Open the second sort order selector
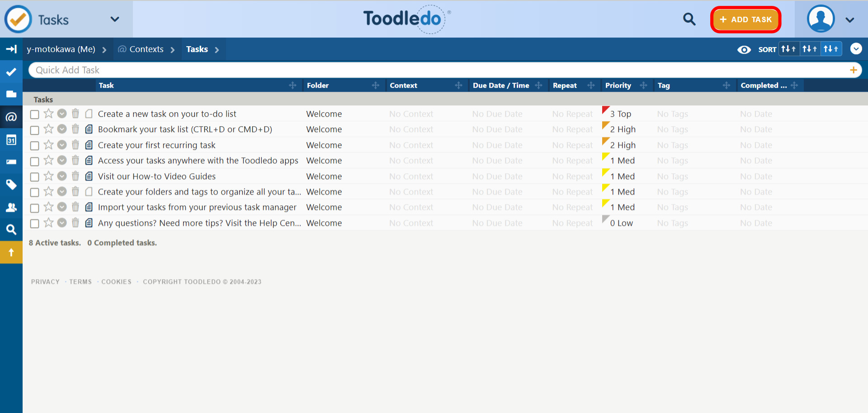The image size is (868, 413). (x=810, y=49)
